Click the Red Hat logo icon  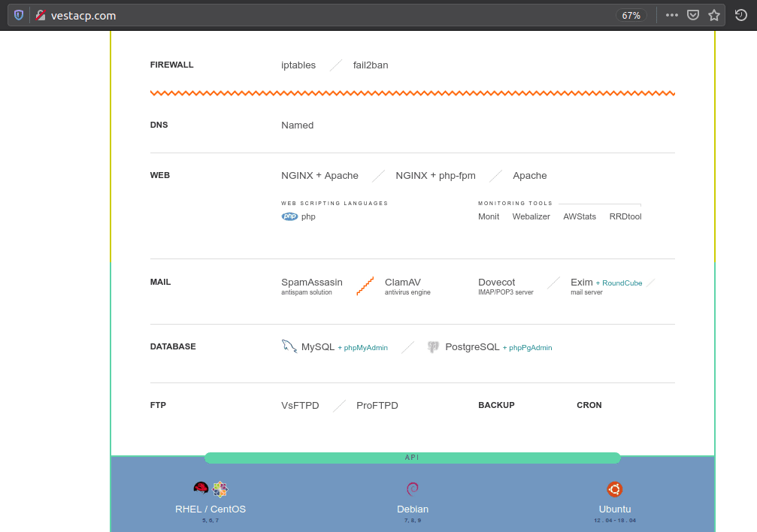point(201,488)
